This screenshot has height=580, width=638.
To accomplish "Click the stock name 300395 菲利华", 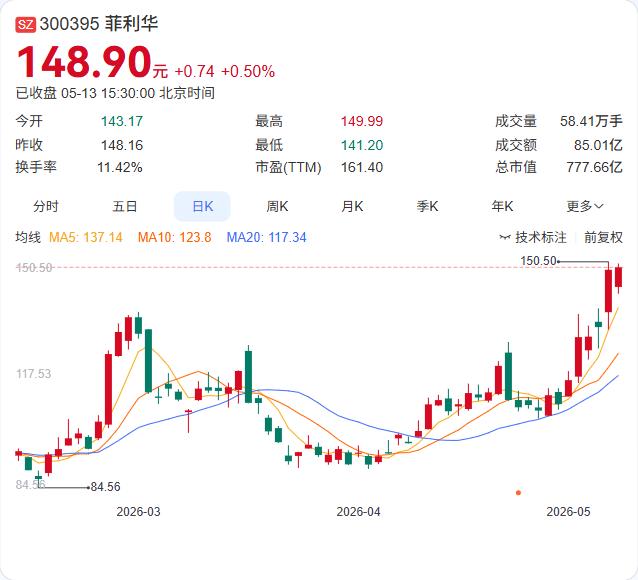I will [99, 24].
